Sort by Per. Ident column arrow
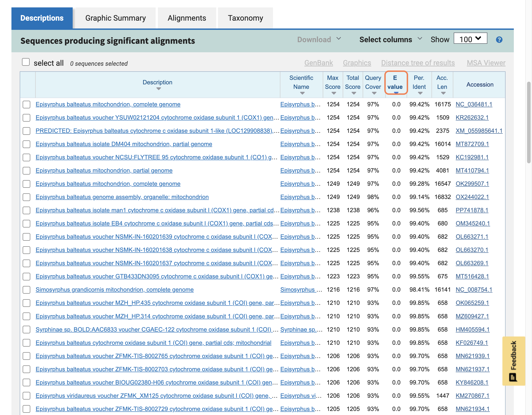 420,93
